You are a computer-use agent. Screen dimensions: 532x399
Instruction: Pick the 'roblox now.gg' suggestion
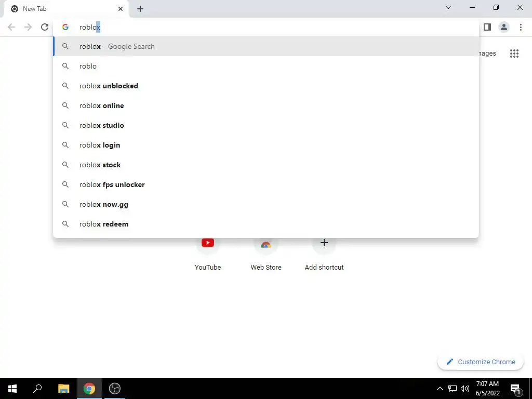click(265, 204)
